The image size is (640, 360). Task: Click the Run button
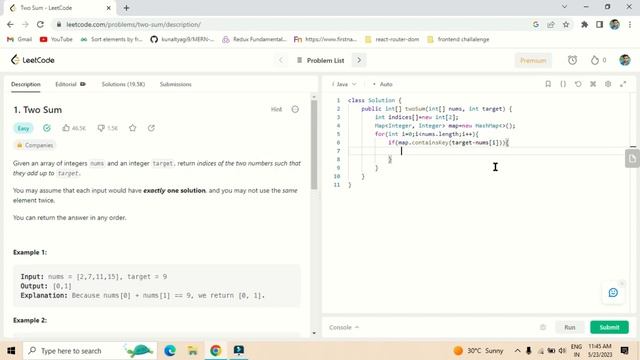(x=570, y=327)
